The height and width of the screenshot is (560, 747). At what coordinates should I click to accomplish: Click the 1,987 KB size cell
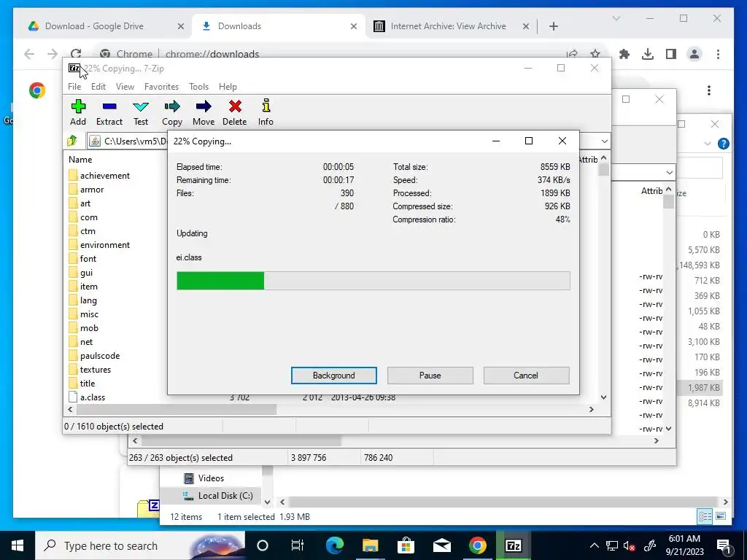point(703,388)
